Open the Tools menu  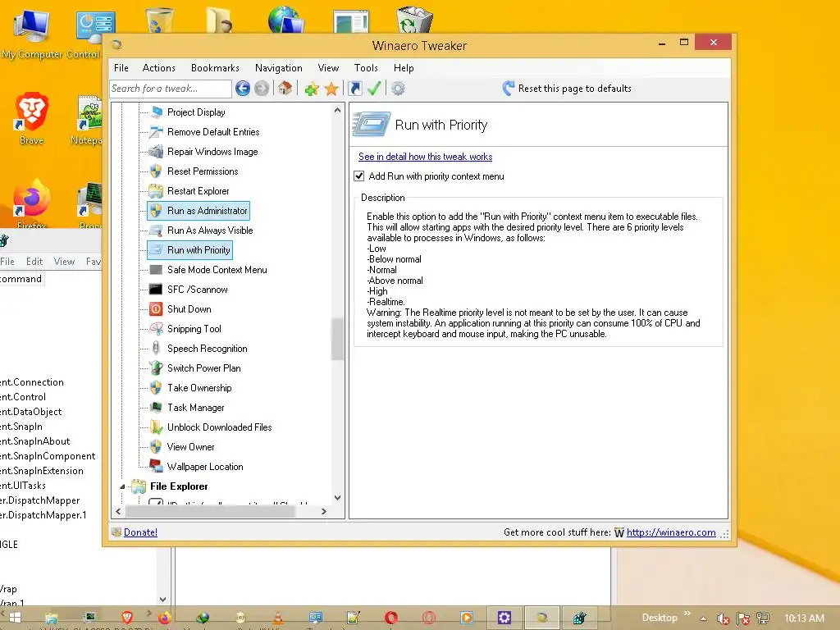366,68
